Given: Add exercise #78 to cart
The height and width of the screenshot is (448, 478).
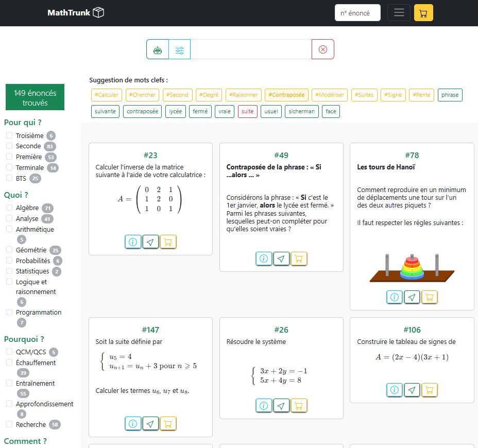Looking at the screenshot, I should pos(429,297).
